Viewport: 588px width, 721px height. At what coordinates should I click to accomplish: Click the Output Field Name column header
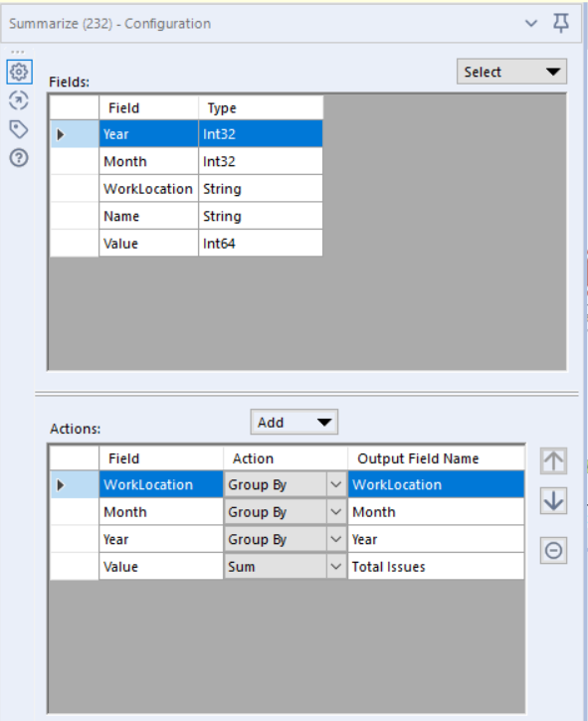tap(436, 458)
